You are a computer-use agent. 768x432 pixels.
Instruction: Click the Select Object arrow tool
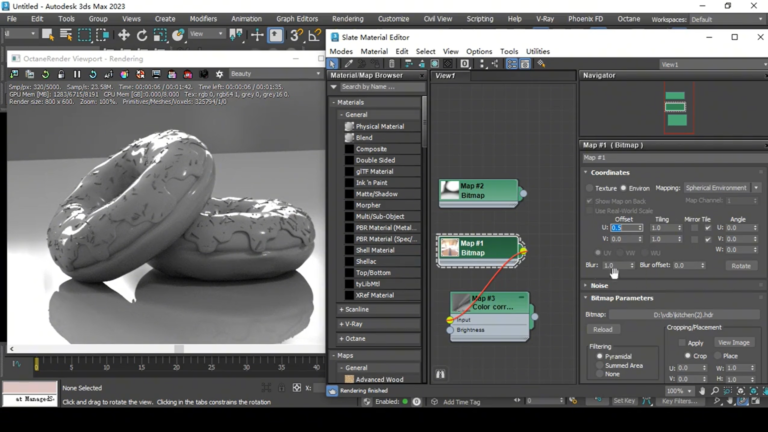[48, 35]
